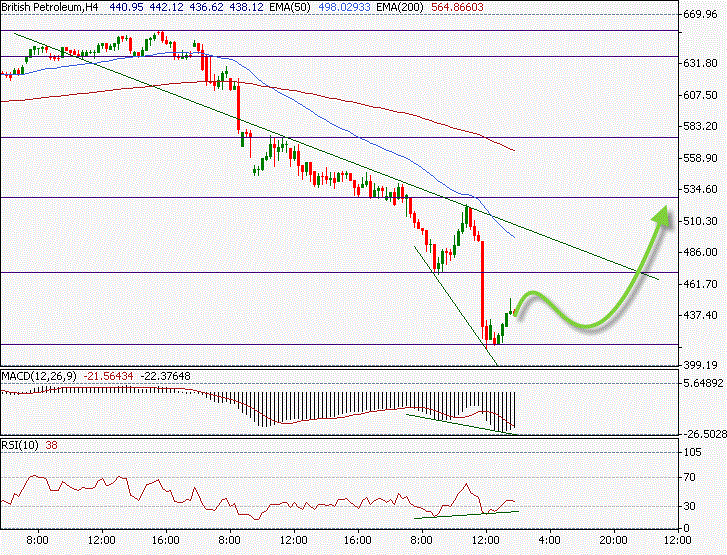
Task: Click the RSI scale level 70
Action: point(689,477)
